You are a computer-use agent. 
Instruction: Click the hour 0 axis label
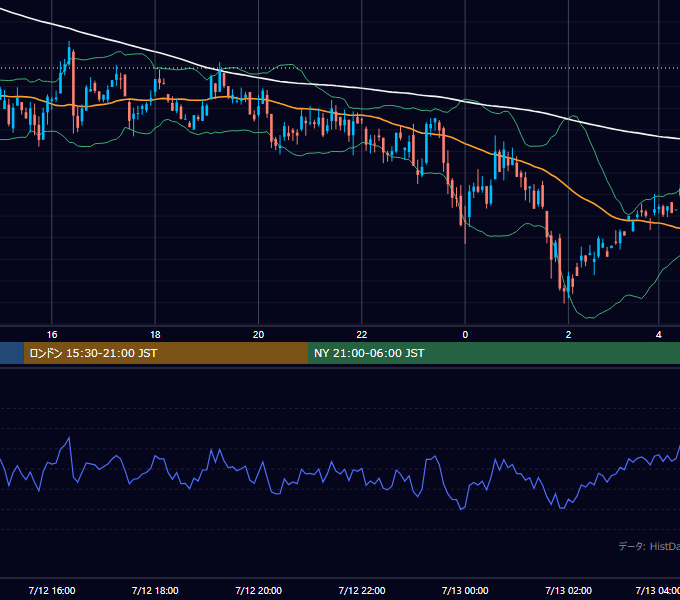[x=465, y=335]
